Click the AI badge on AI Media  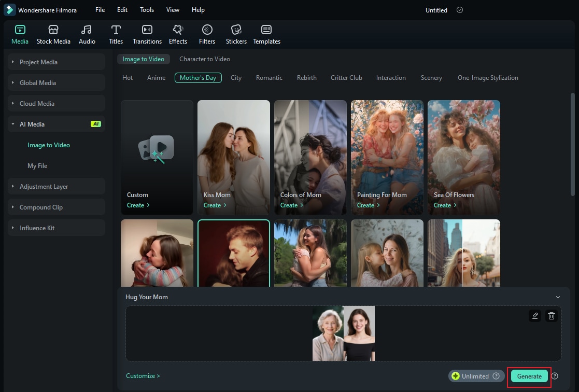coord(96,124)
